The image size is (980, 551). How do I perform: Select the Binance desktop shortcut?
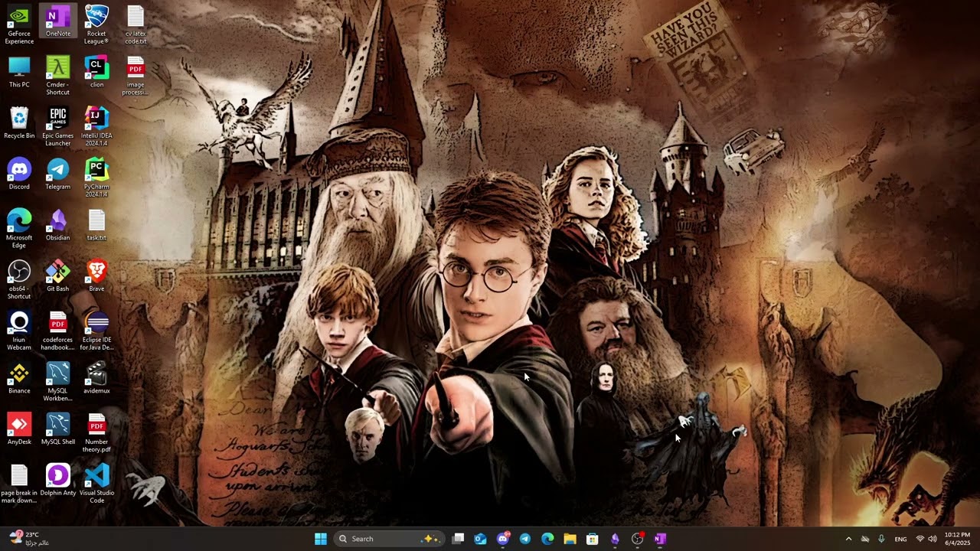pos(19,379)
